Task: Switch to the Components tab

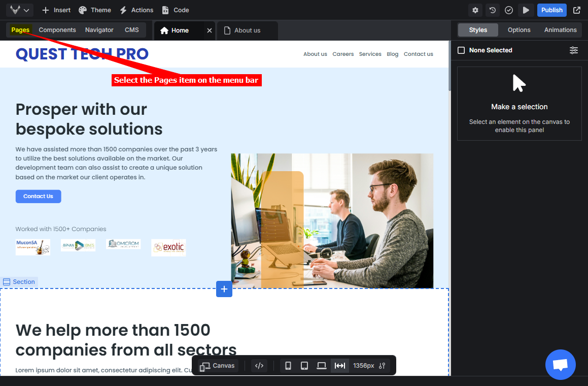Action: (x=57, y=30)
